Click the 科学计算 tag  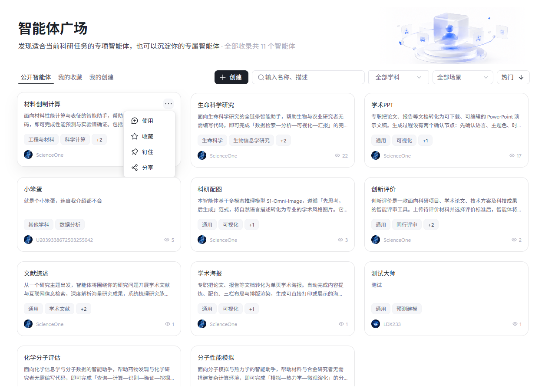click(x=75, y=139)
